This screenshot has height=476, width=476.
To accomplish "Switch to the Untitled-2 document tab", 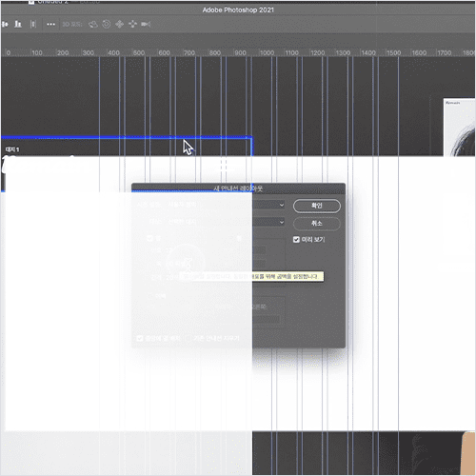I will click(x=52, y=2).
